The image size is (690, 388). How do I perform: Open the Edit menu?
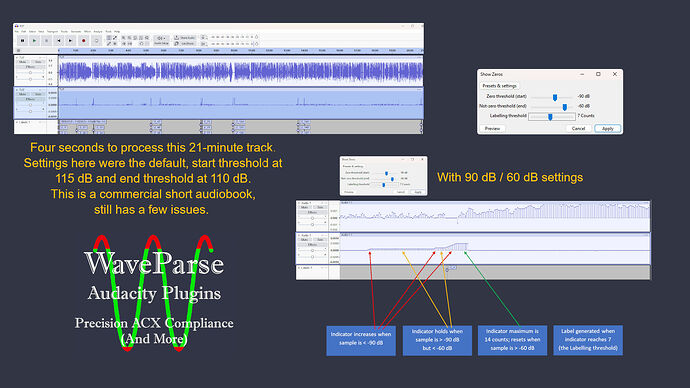24,32
